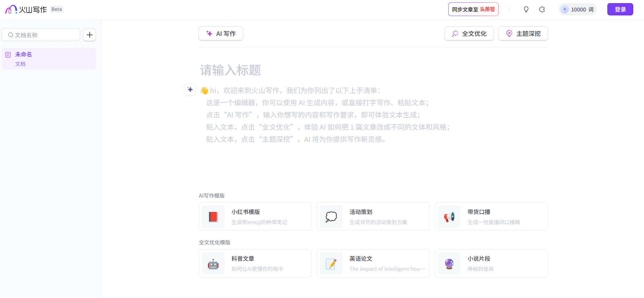This screenshot has height=298, width=644.
Task: Click the red book icon of 小红书模版
Action: (213, 217)
